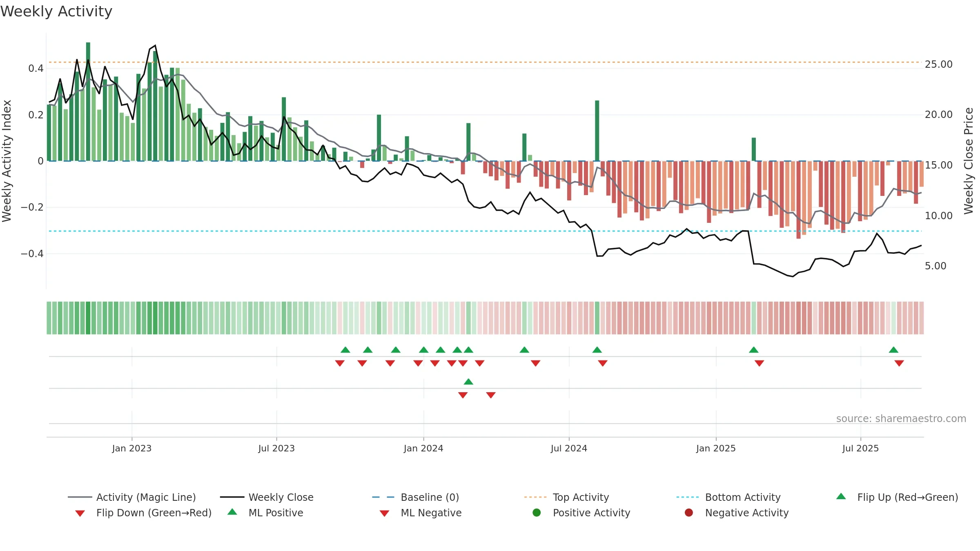Screen dimensions: 980x551
Task: Click the last Flip Down marker in 2025
Action: [x=899, y=363]
